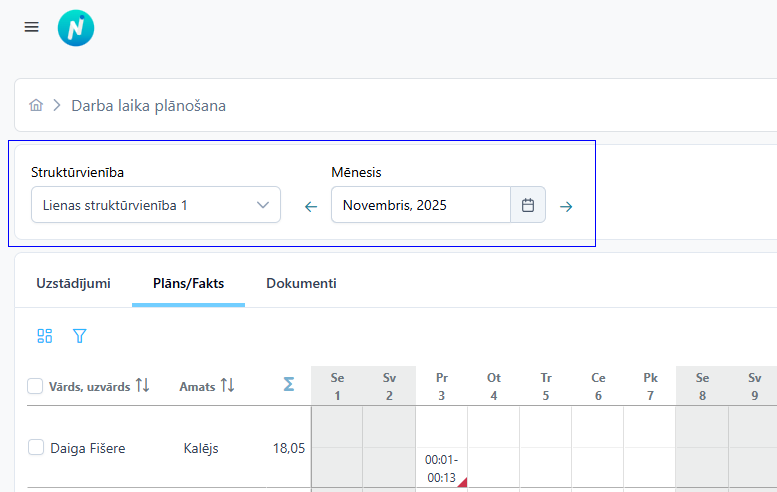
Task: Click the sigma total column icon
Action: [x=288, y=384]
